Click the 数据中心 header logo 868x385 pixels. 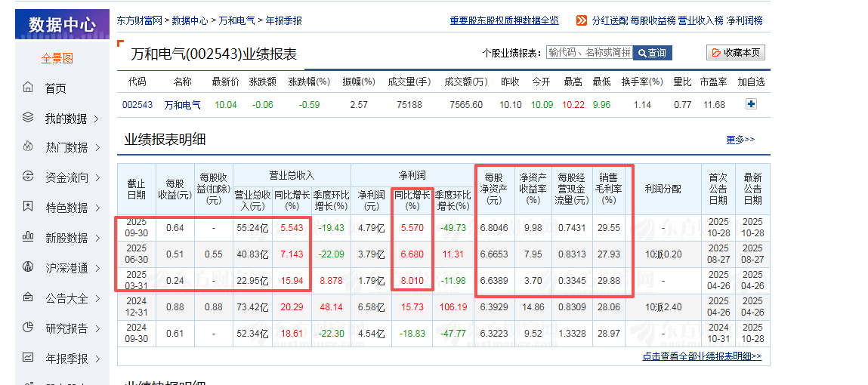pos(62,24)
